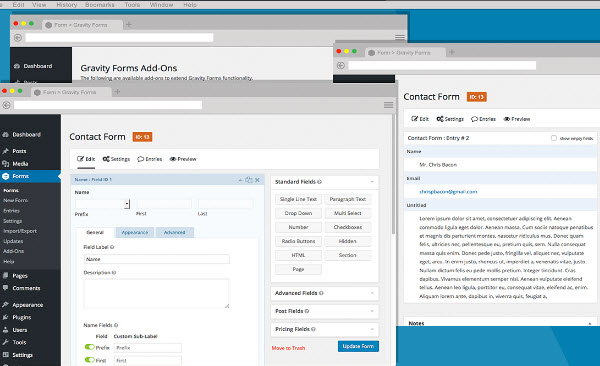The image size is (600, 366).
Task: Open Settings tab in right entry window
Action: tap(450, 119)
